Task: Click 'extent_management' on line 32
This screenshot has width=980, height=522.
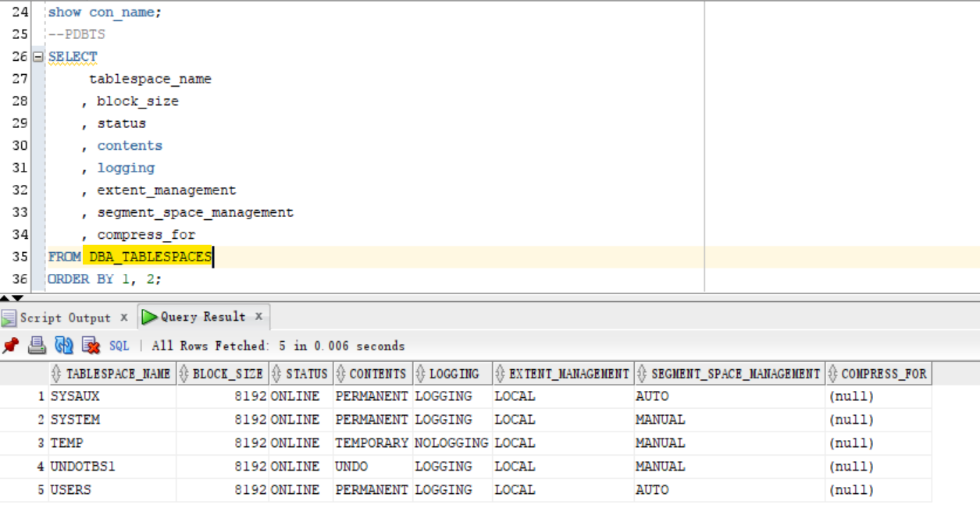Action: pos(166,190)
